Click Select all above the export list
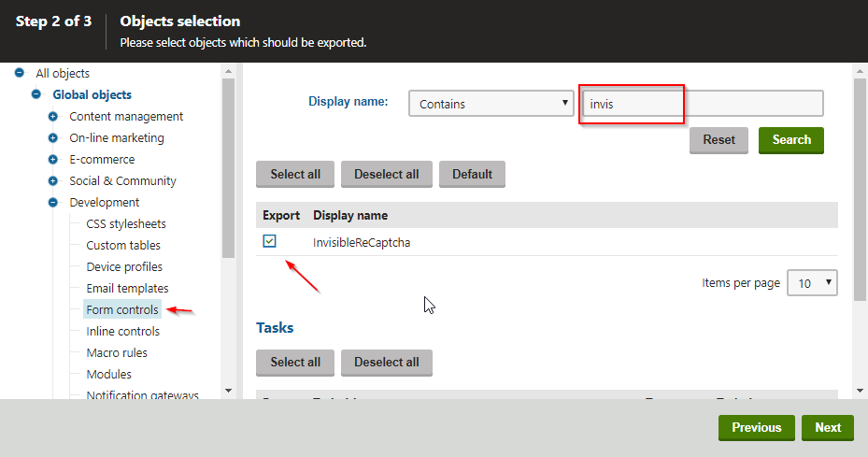868x457 pixels. click(x=295, y=175)
